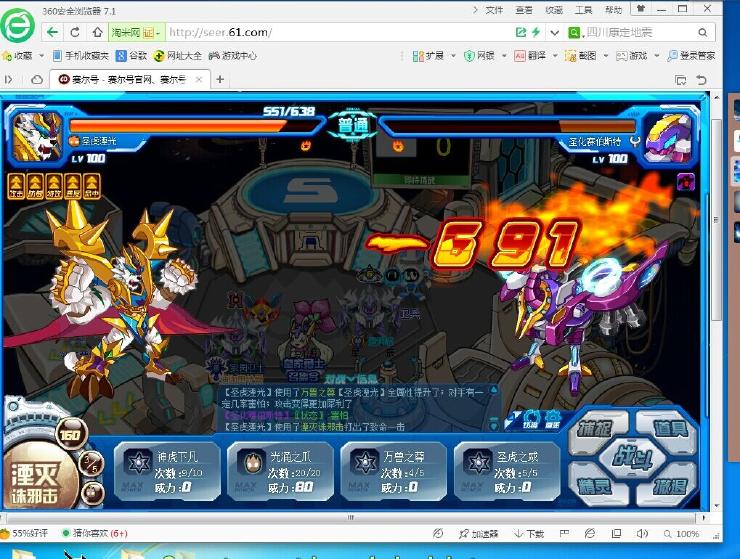Viewport: 740px width, 559px height.
Task: Open the 查看 menu
Action: pos(524,9)
